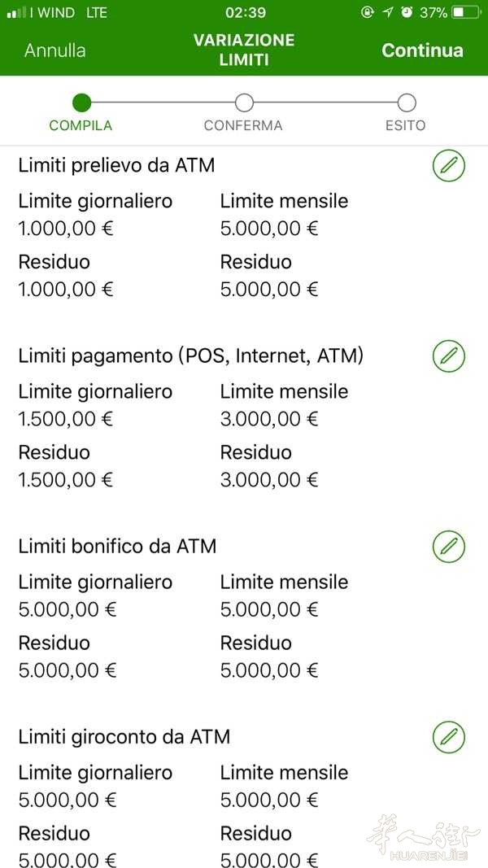
Task: Tap the Continua button
Action: tap(422, 50)
